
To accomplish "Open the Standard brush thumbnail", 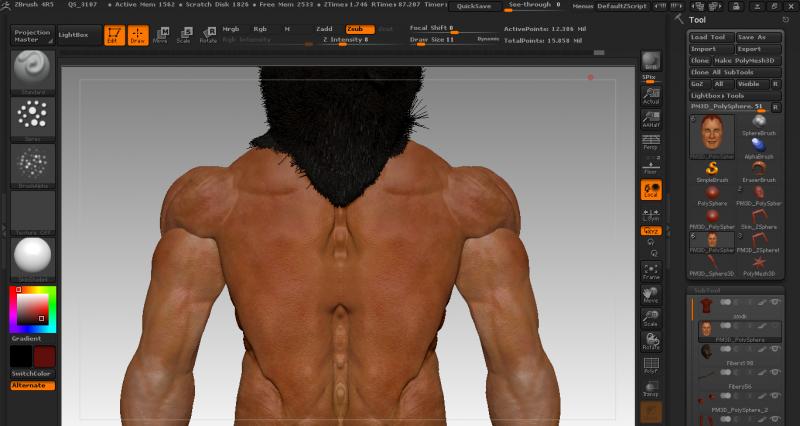I will 33,72.
